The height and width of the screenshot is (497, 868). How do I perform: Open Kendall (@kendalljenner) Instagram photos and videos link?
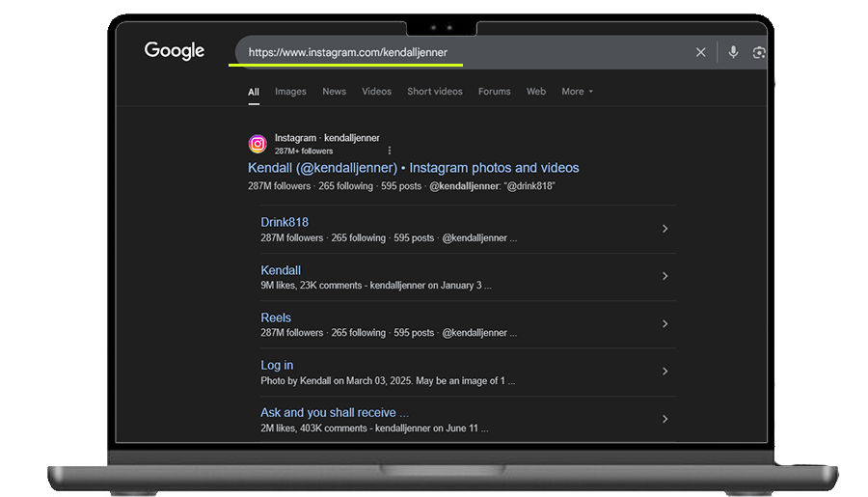(x=414, y=168)
